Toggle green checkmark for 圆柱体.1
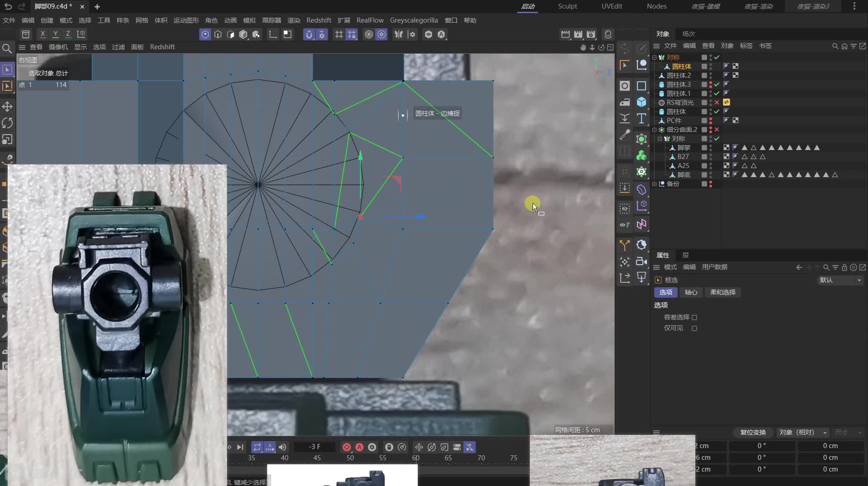The image size is (868, 486). [717, 93]
